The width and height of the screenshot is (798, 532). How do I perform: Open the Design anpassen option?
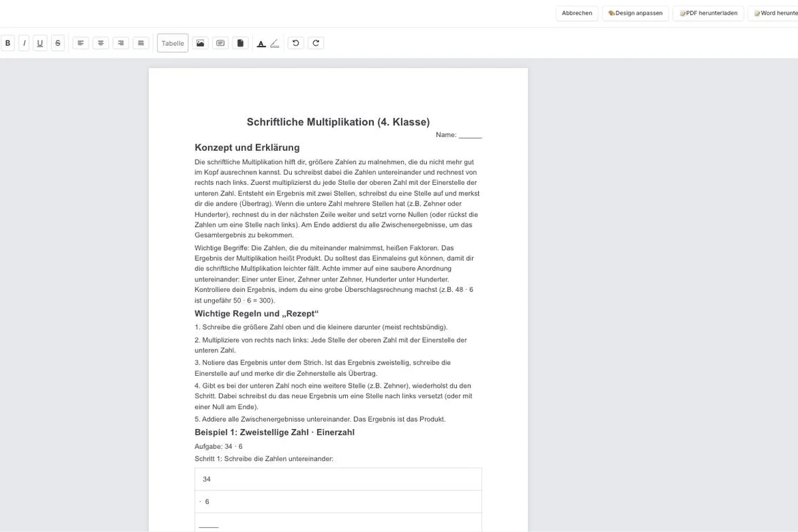click(x=635, y=13)
